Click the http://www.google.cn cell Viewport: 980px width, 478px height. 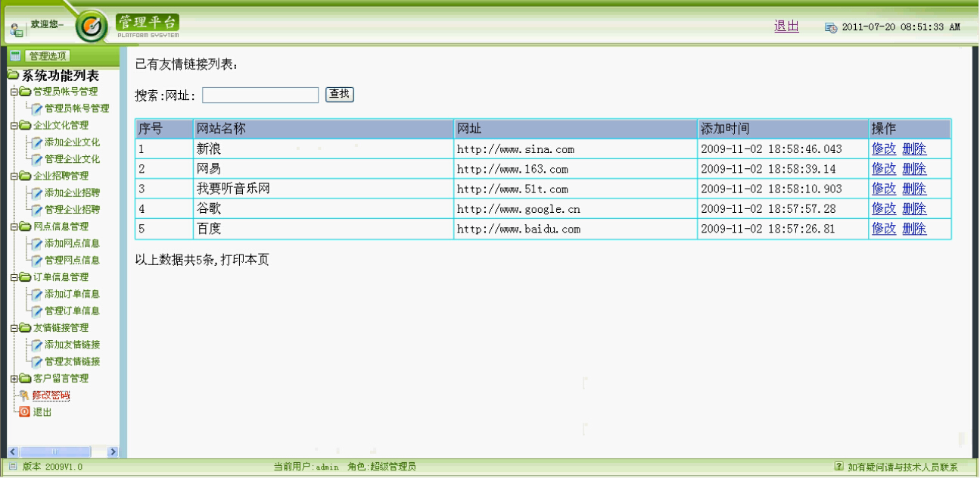[575, 209]
